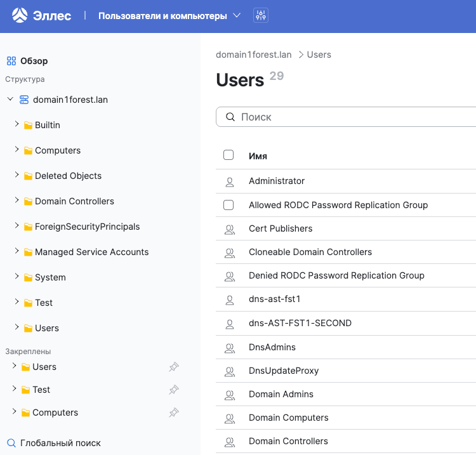This screenshot has height=455, width=476.
Task: Expand the Builtin folder
Action: pyautogui.click(x=17, y=125)
